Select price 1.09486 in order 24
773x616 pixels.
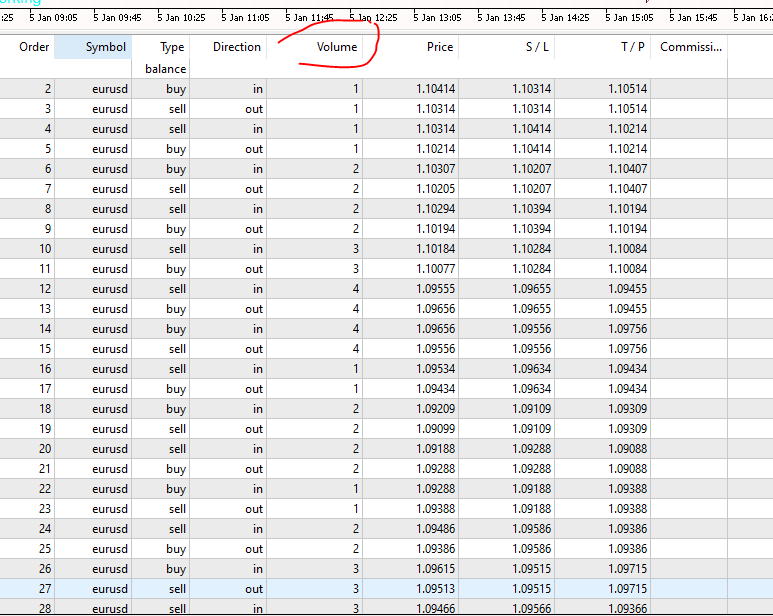436,529
